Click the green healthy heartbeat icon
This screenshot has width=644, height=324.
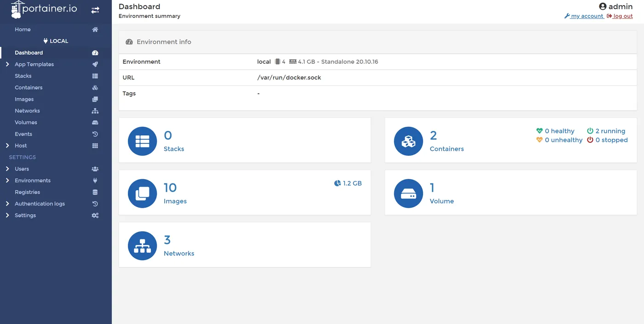pyautogui.click(x=540, y=131)
